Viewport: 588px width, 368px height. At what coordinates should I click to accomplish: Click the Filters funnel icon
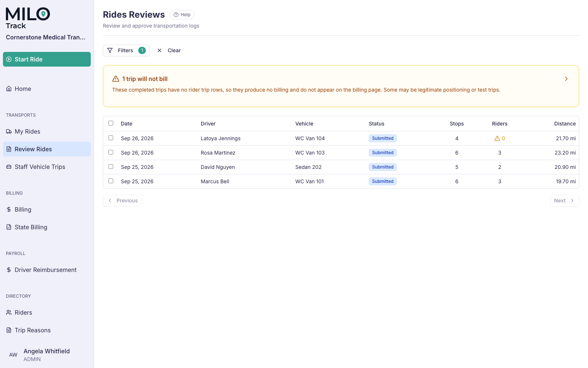tap(110, 50)
